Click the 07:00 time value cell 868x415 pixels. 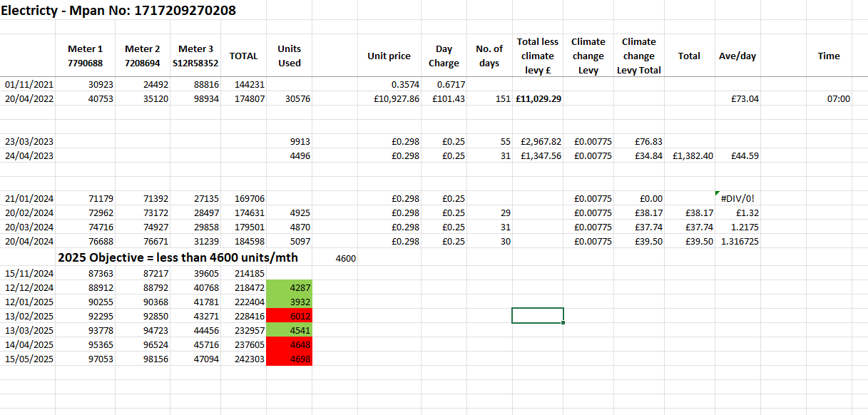pos(829,98)
